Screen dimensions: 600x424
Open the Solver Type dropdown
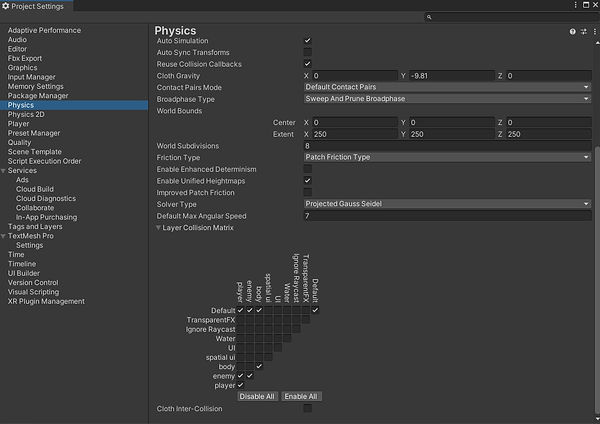pos(447,204)
